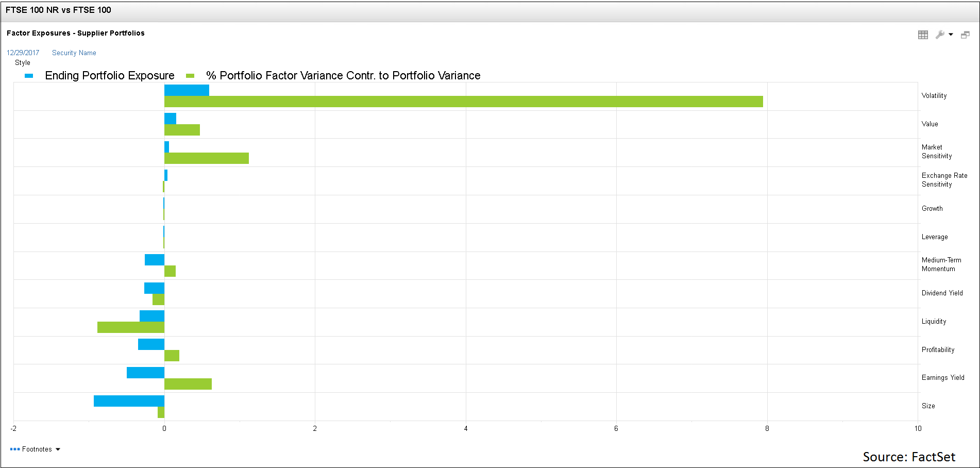The width and height of the screenshot is (980, 468).
Task: Click the Profitability axis label
Action: [x=938, y=350]
